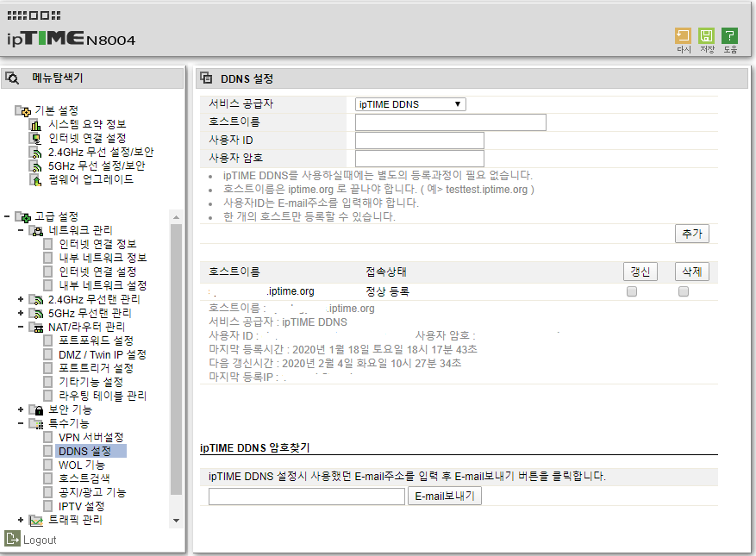Click the 사용자 암호 input field
Screen dimensions: 756x556
point(420,158)
